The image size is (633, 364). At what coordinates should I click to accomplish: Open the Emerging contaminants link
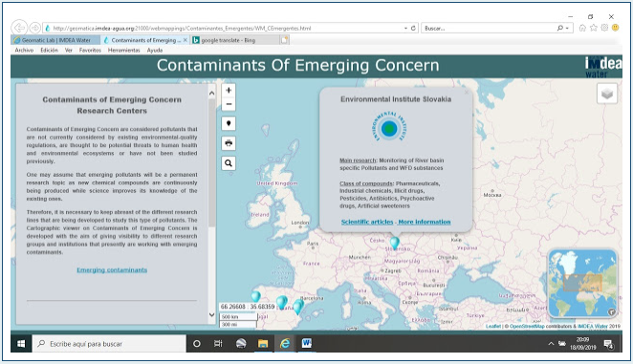(x=112, y=270)
